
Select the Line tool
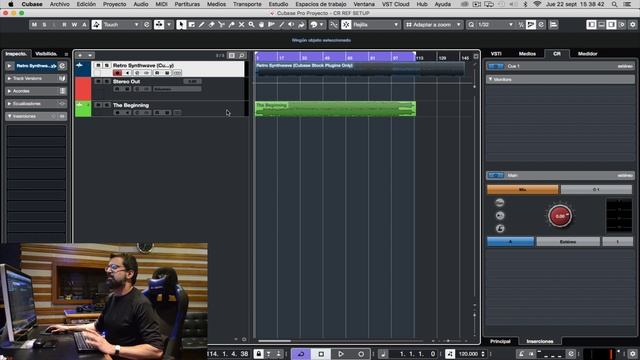pyautogui.click(x=282, y=24)
